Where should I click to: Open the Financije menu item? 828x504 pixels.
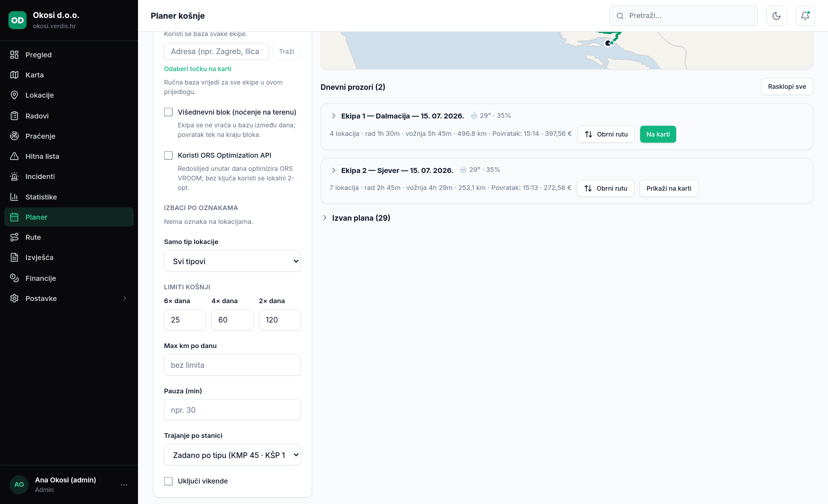pyautogui.click(x=69, y=278)
